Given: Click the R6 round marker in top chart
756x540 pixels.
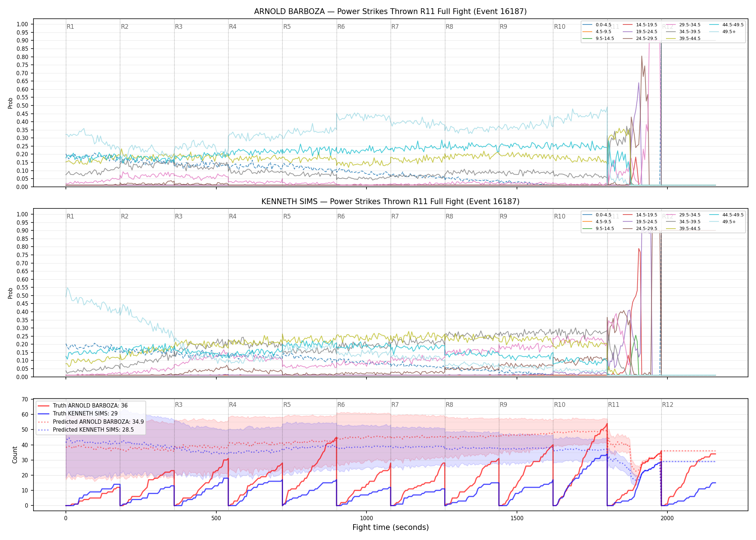Looking at the screenshot, I should point(341,27).
